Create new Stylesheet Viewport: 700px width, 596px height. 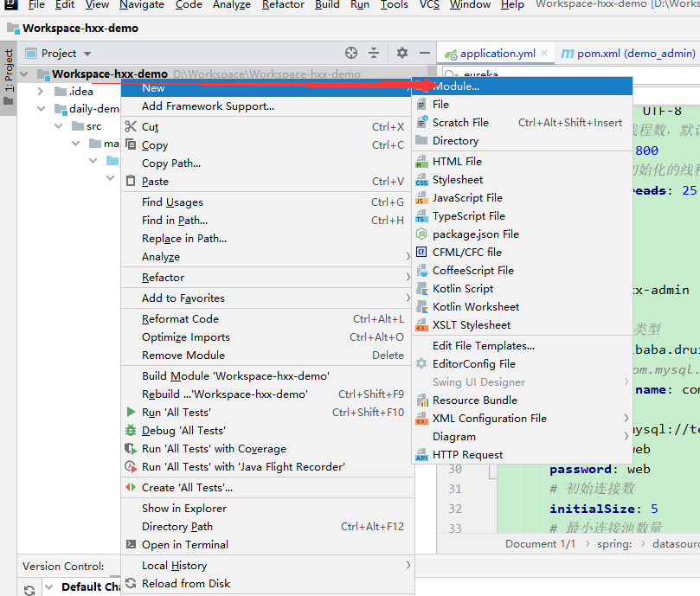click(x=523, y=179)
